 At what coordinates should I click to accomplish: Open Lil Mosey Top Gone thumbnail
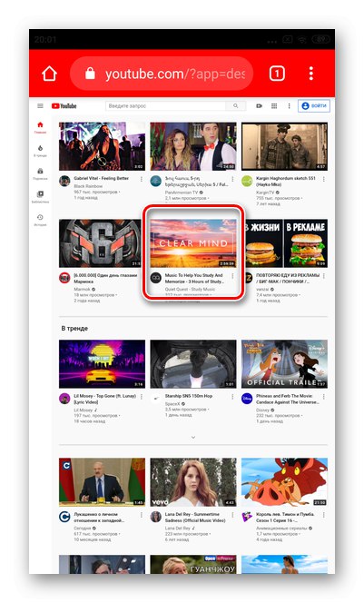pyautogui.click(x=102, y=364)
